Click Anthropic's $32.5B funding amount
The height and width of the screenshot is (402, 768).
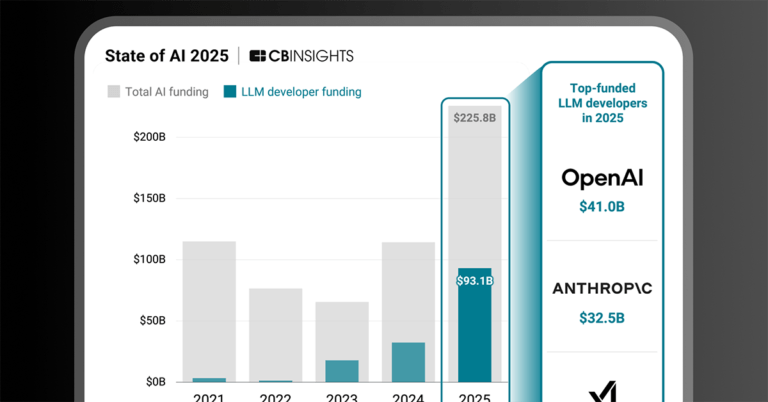click(x=602, y=318)
